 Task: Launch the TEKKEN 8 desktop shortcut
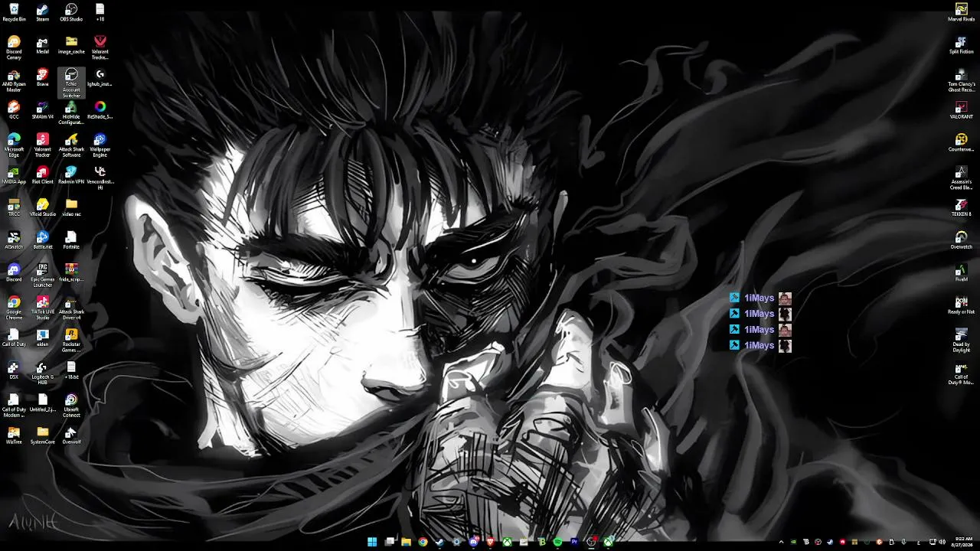961,207
